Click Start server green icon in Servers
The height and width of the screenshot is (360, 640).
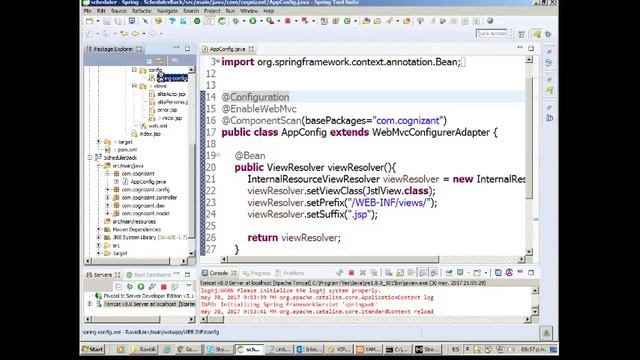click(141, 287)
